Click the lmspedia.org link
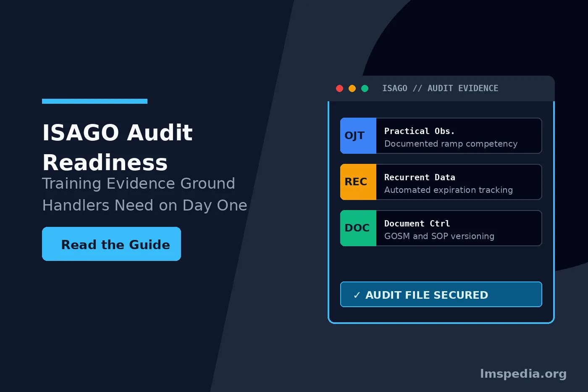Image resolution: width=588 pixels, height=392 pixels. tap(523, 374)
